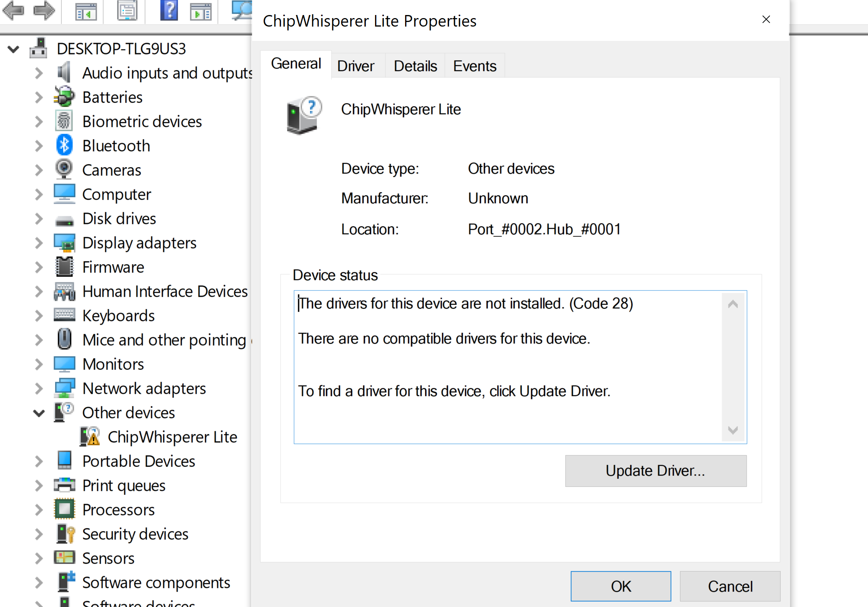Screen dimensions: 868x607
Task: Click the Properties sheet toolbar icon
Action: (127, 10)
